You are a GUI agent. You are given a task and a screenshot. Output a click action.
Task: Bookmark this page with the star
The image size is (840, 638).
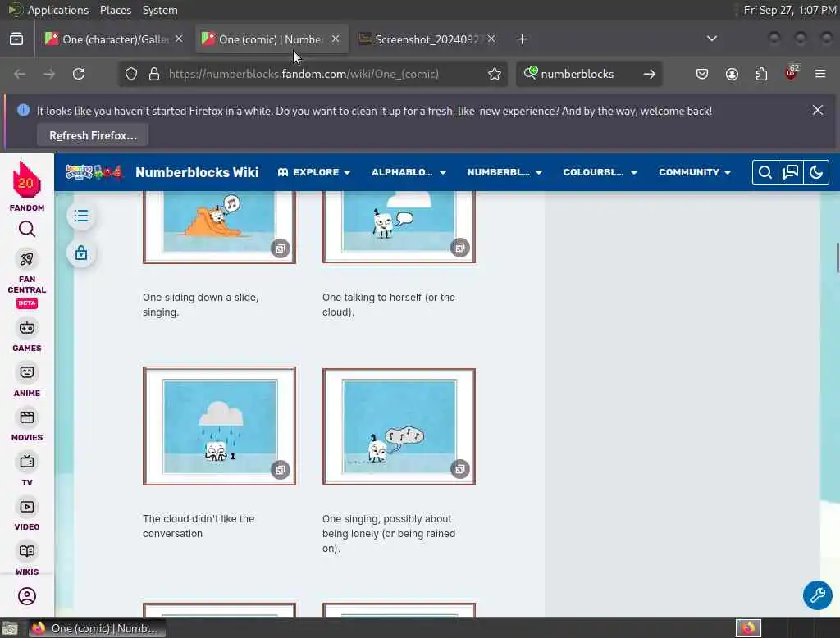(495, 74)
